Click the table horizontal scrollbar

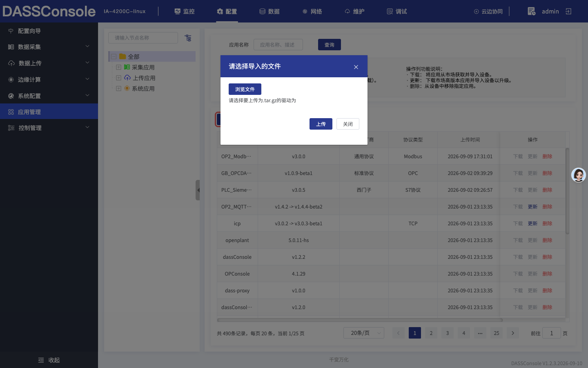click(x=360, y=320)
